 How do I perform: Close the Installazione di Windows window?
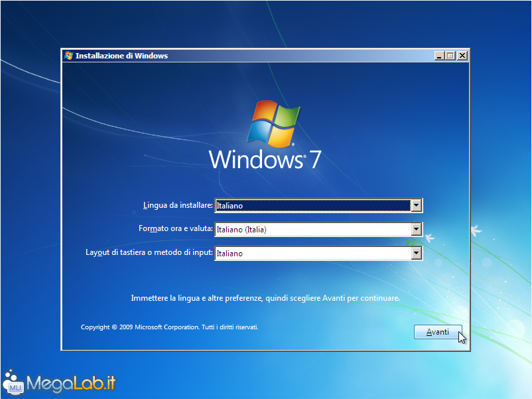click(x=462, y=56)
